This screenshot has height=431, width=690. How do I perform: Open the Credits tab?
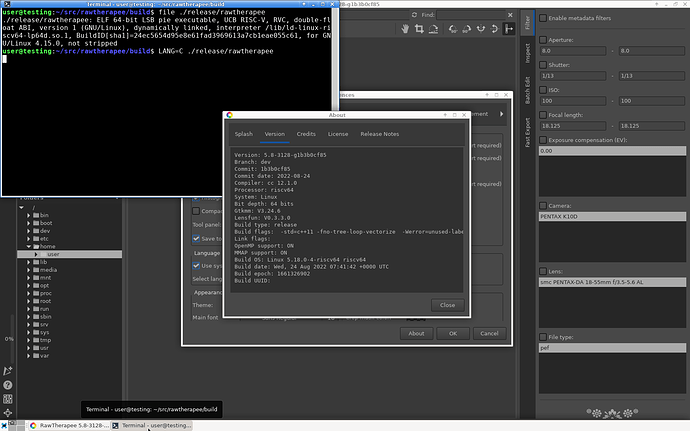[x=306, y=134]
